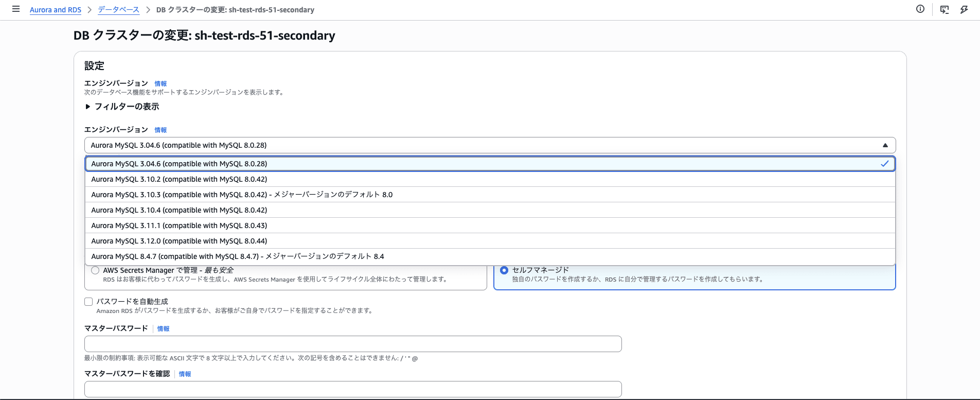This screenshot has height=400, width=980.
Task: Go to データベース breadcrumb link
Action: tap(119, 10)
